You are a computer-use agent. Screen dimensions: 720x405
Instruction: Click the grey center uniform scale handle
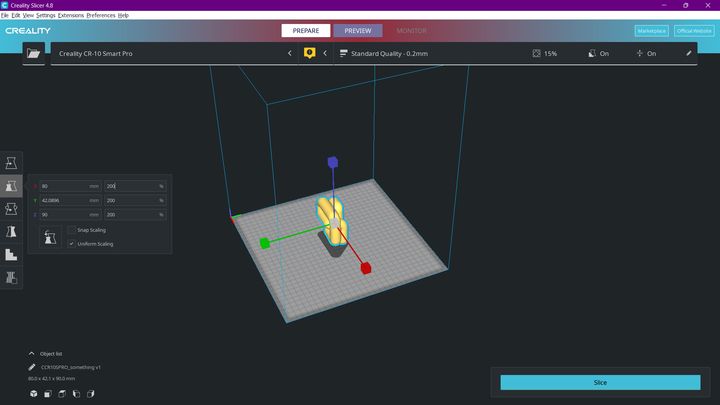point(335,223)
